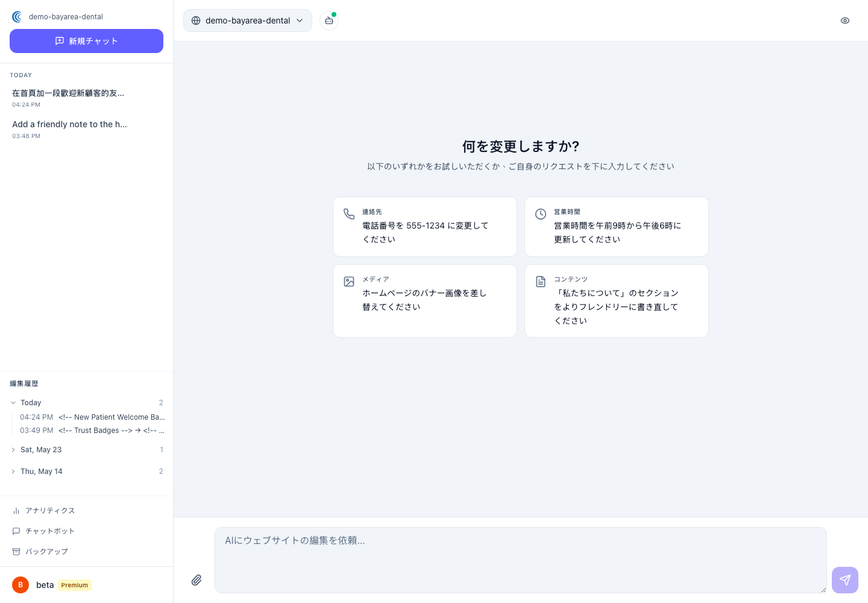
Task: Click the beta user avatar
Action: point(20,585)
